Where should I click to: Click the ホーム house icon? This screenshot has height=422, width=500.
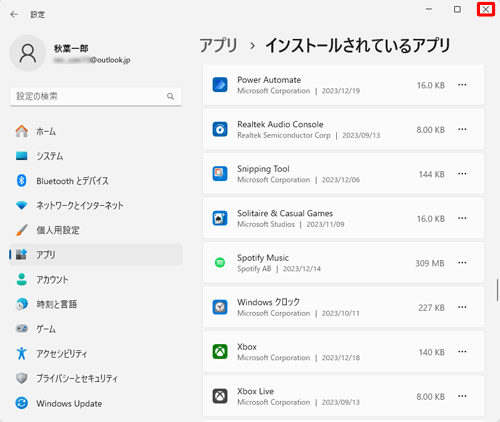(22, 131)
